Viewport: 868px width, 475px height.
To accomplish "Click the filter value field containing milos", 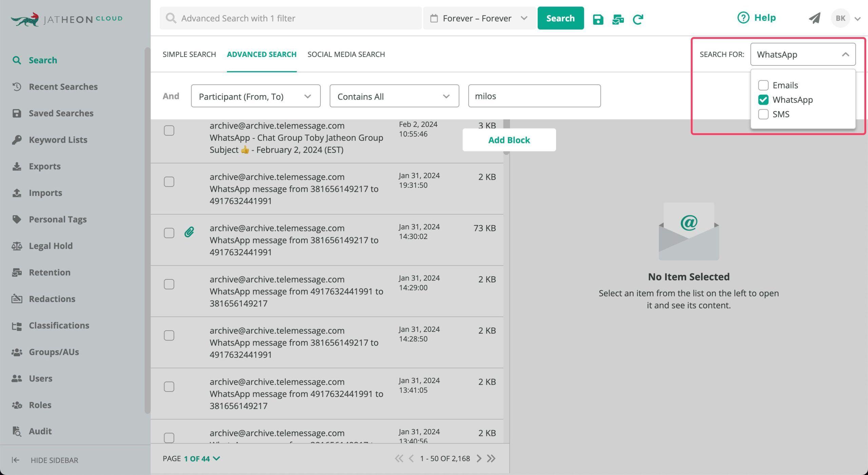I will click(534, 96).
